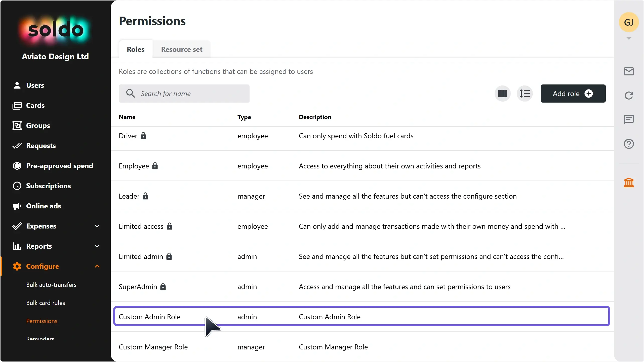The width and height of the screenshot is (644, 362).
Task: Click the Reports bar chart icon
Action: (x=17, y=246)
